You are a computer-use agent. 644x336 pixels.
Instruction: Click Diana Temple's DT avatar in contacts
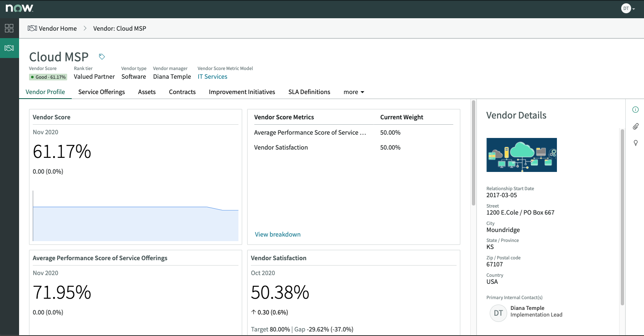tap(498, 313)
